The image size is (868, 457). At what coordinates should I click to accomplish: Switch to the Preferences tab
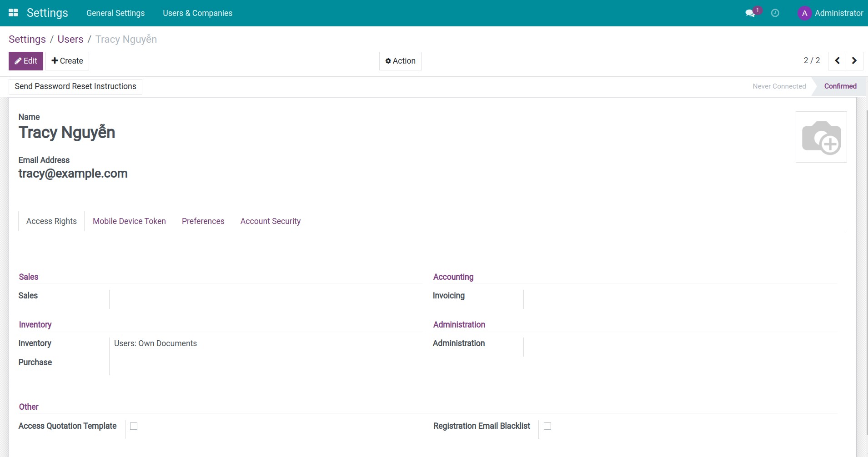tap(203, 221)
